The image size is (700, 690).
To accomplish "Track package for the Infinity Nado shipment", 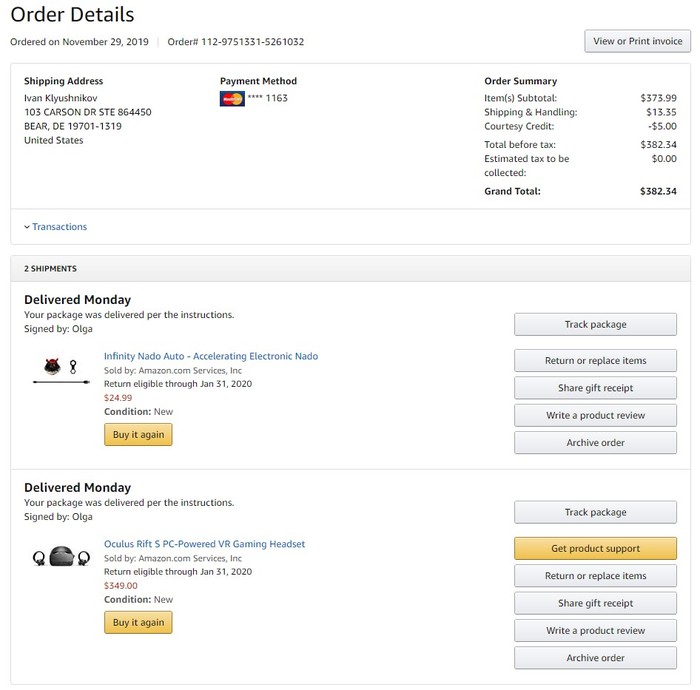I will (595, 324).
